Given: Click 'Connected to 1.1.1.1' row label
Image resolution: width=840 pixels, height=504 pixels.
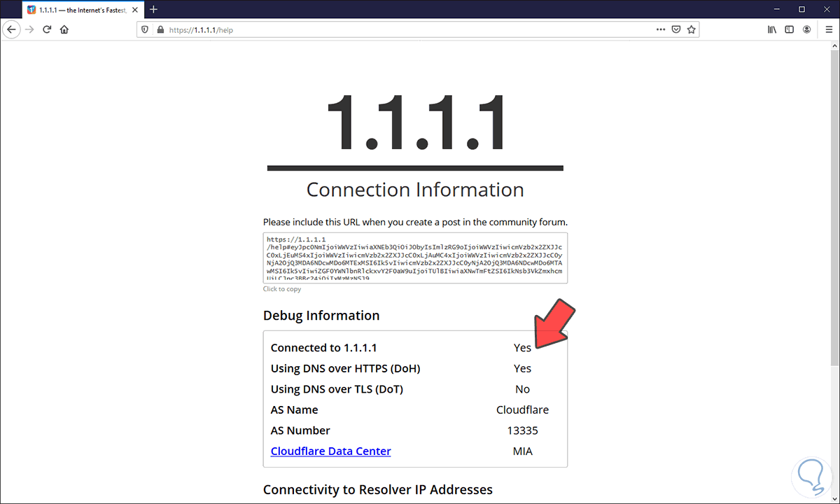Looking at the screenshot, I should pos(323,348).
